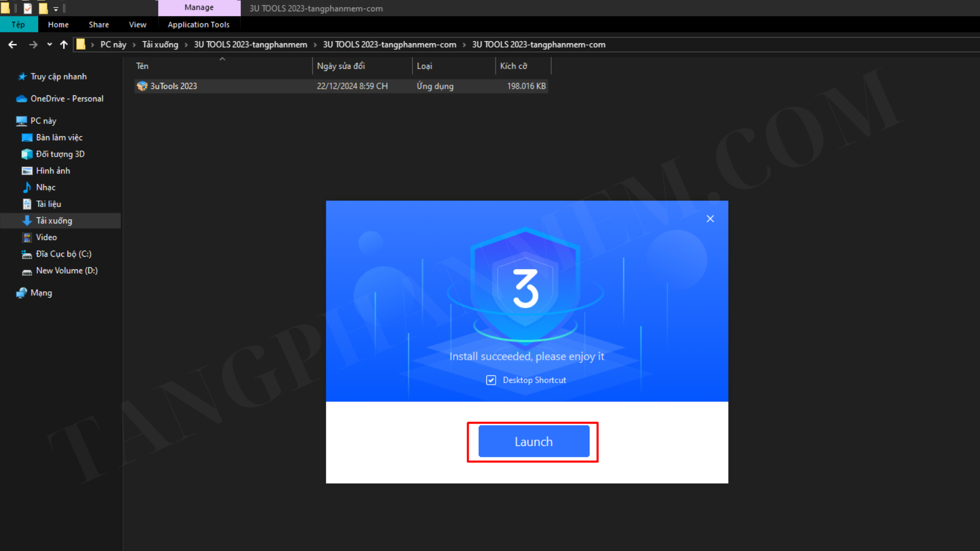Close the 3uTools installer dialog
This screenshot has height=551, width=980.
pos(710,219)
